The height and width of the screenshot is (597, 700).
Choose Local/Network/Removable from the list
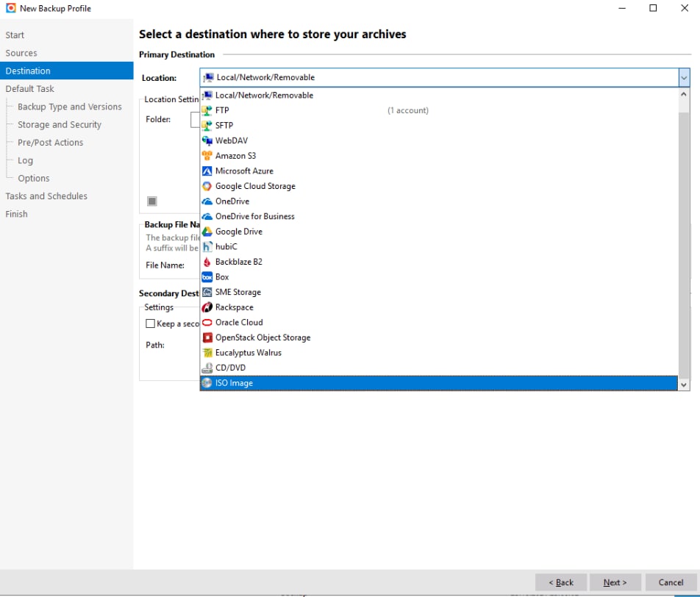coord(439,95)
